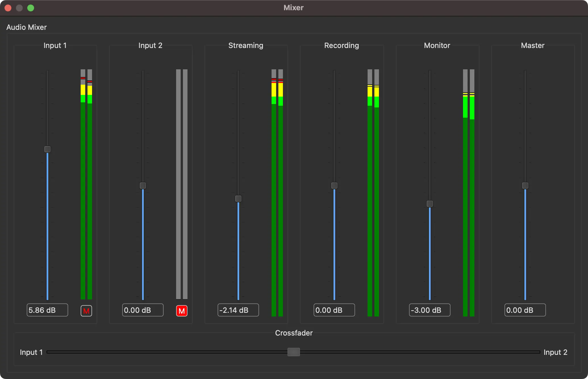The width and height of the screenshot is (588, 379).
Task: Click the red M button under Input 2
Action: tap(182, 311)
